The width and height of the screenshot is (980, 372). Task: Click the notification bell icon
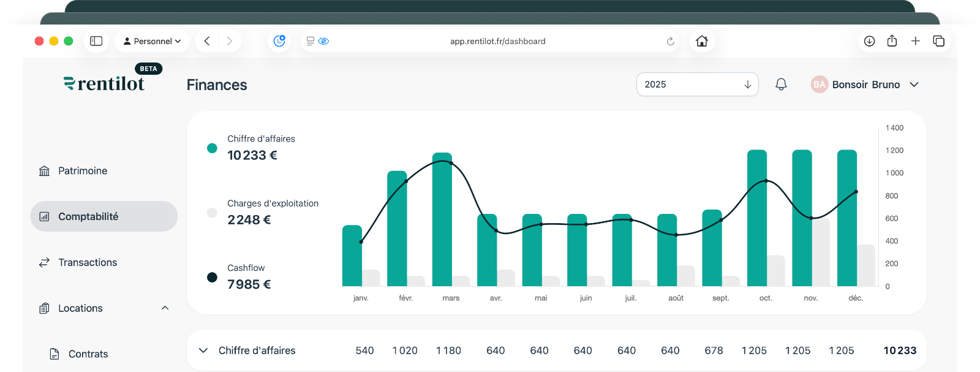pyautogui.click(x=781, y=85)
